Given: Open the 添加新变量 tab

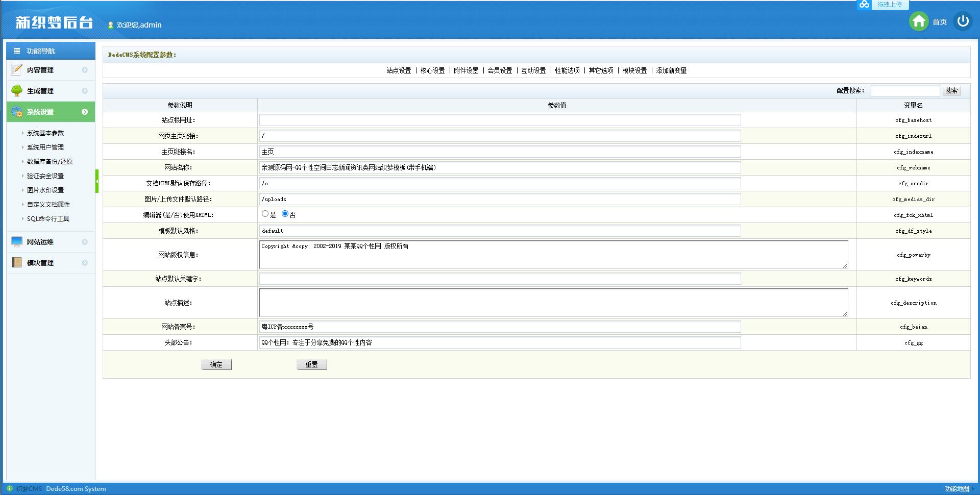Looking at the screenshot, I should tap(671, 70).
